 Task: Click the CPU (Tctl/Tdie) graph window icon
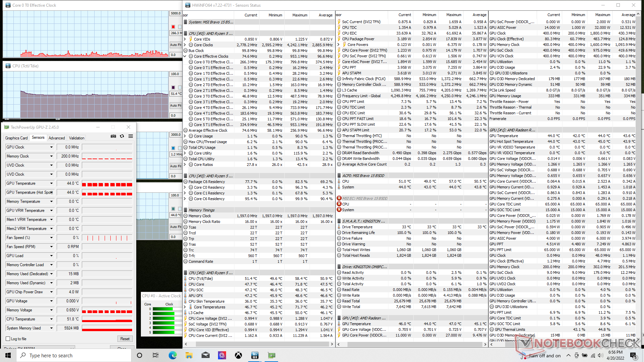coord(8,66)
